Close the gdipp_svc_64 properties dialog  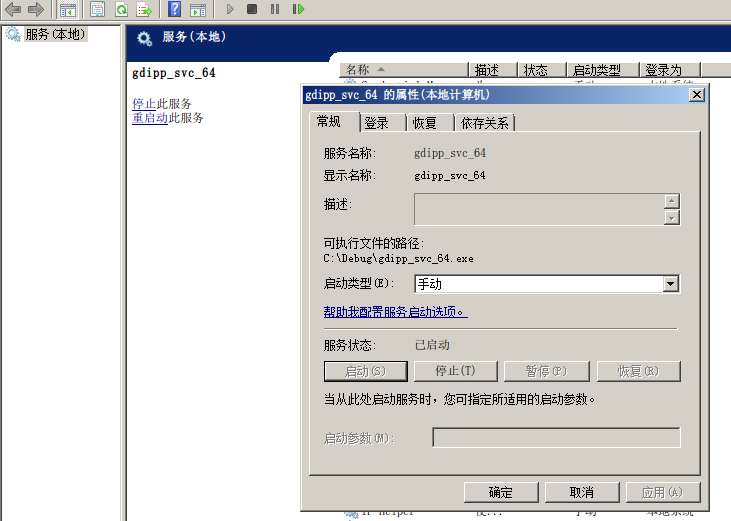[x=697, y=95]
